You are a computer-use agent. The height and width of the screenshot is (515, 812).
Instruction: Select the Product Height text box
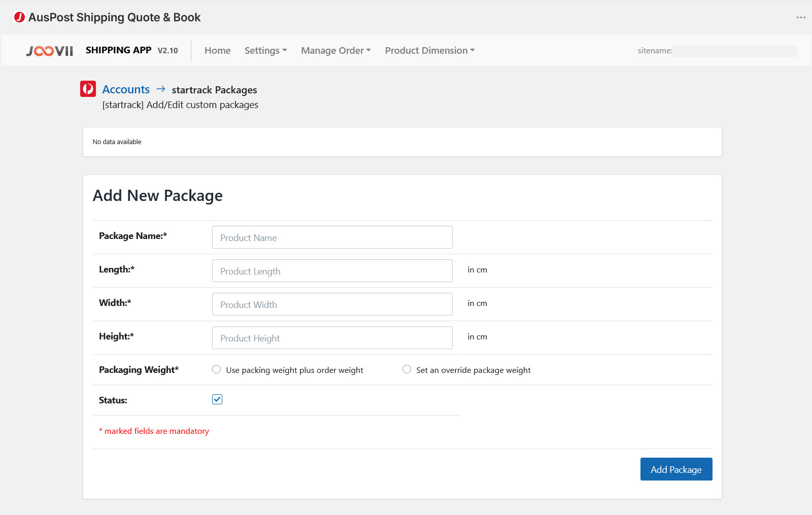click(332, 338)
